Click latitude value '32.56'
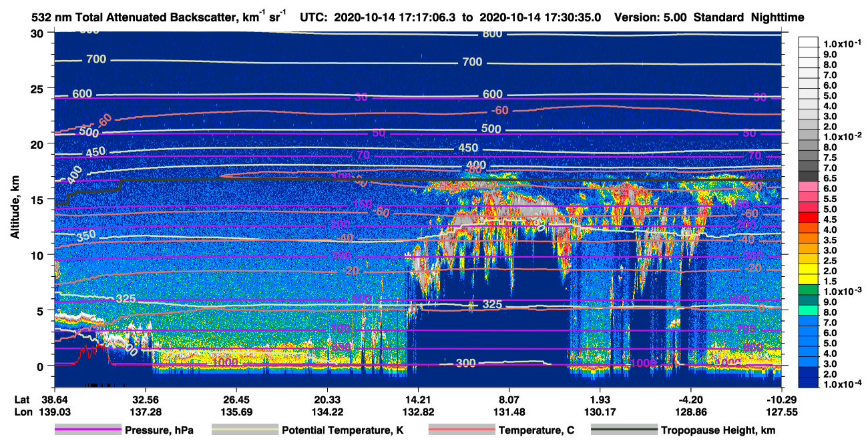Screen dimensions: 868x445 [144, 399]
